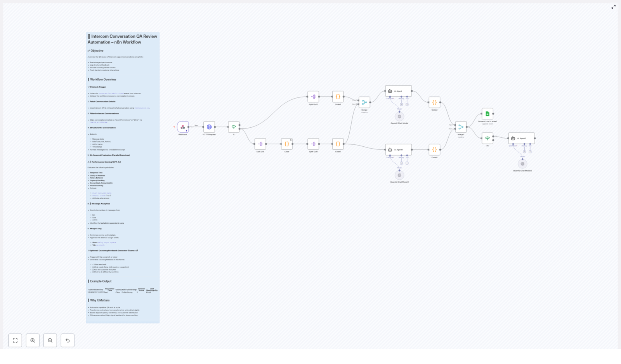The height and width of the screenshot is (364, 621).
Task: Open the AI Agent2 node
Action: [521, 138]
